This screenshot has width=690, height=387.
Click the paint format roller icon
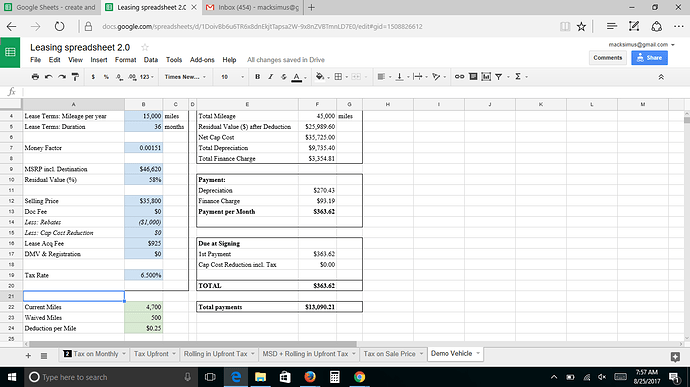pos(75,77)
